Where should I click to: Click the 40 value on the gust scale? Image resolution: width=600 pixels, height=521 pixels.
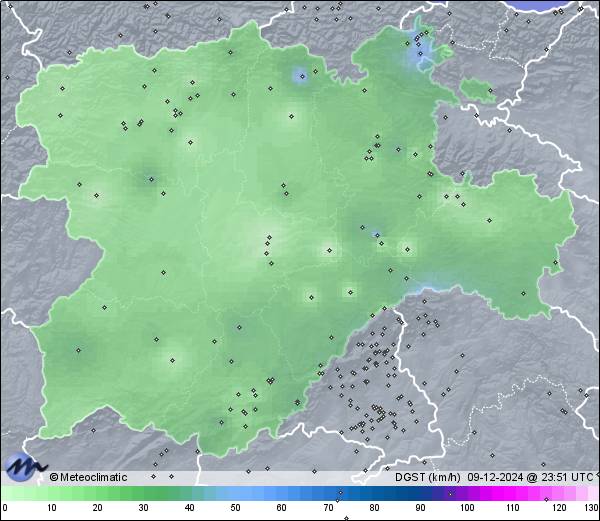pos(189,508)
